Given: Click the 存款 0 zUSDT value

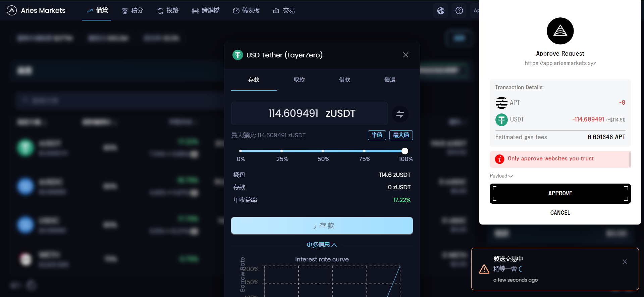Looking at the screenshot, I should 399,187.
